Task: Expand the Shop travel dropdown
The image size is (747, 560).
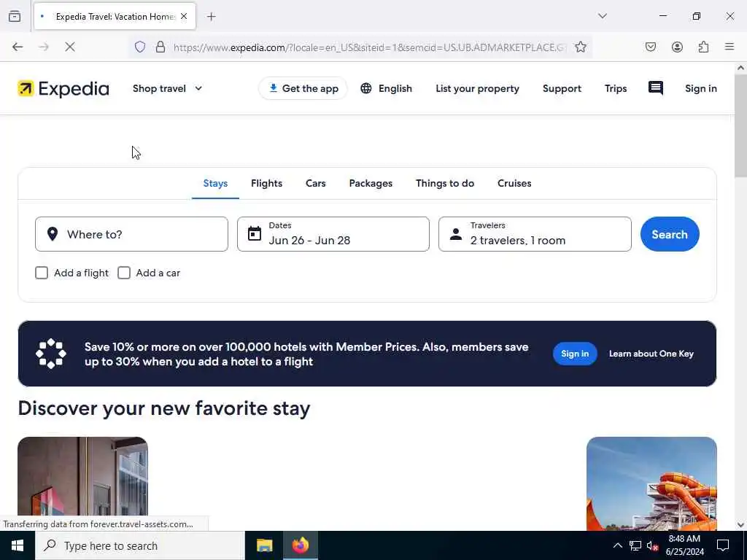Action: pyautogui.click(x=167, y=88)
